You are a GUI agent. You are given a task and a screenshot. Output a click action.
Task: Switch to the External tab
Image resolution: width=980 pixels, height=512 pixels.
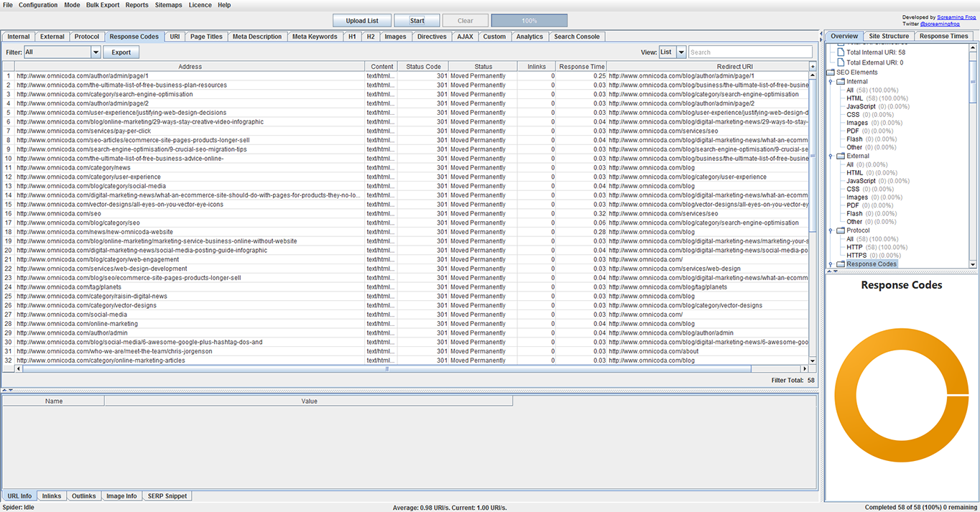point(52,37)
